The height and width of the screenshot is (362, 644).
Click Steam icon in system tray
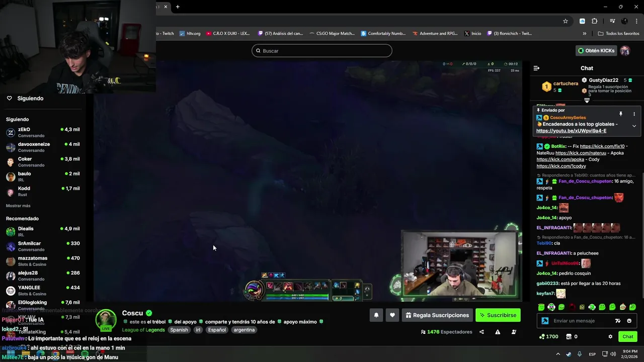point(569,354)
